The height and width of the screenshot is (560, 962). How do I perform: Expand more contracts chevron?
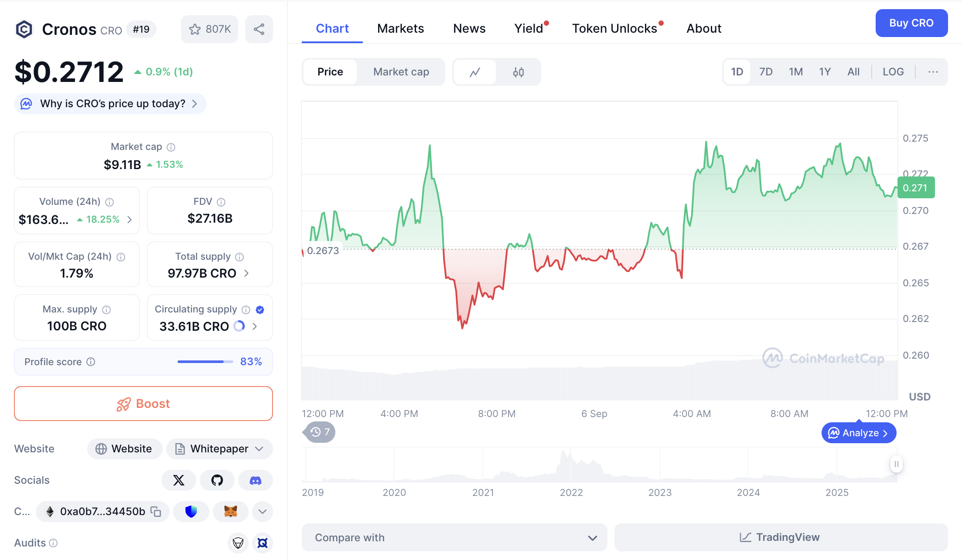(x=263, y=511)
